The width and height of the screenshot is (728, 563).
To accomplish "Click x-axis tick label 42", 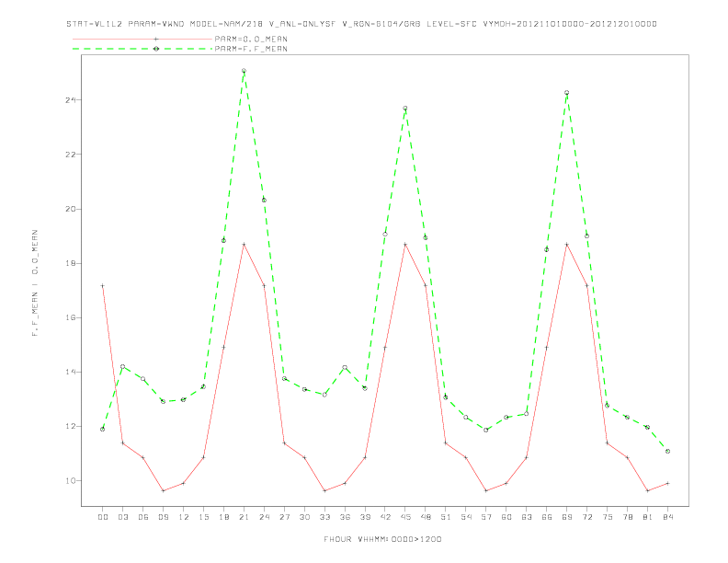I will pyautogui.click(x=385, y=517).
